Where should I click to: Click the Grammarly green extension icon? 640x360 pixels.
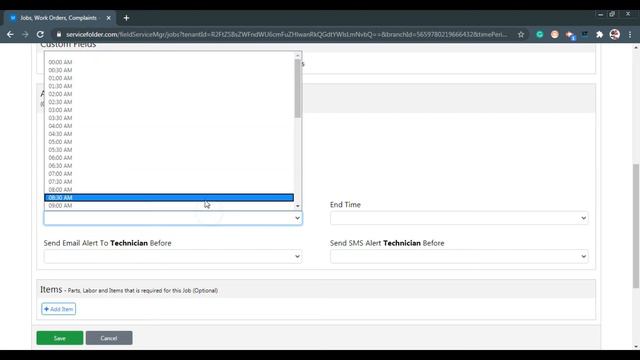click(540, 35)
